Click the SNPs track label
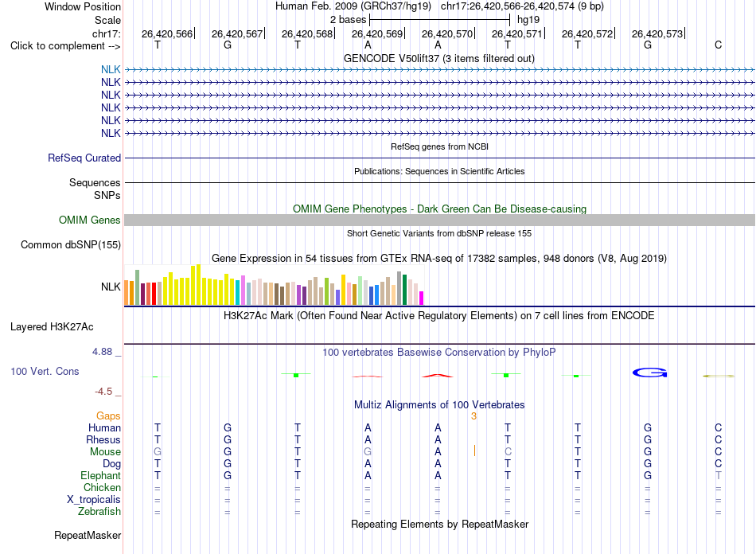 click(107, 195)
